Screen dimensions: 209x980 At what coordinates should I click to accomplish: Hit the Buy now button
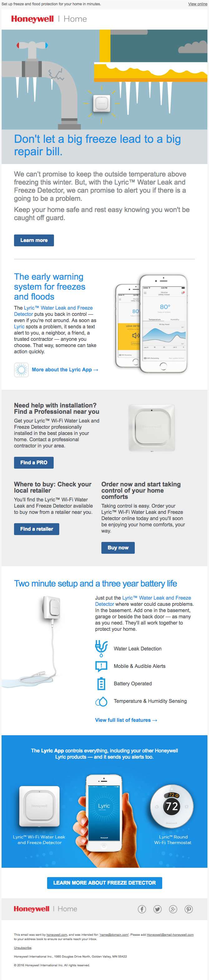tap(118, 548)
